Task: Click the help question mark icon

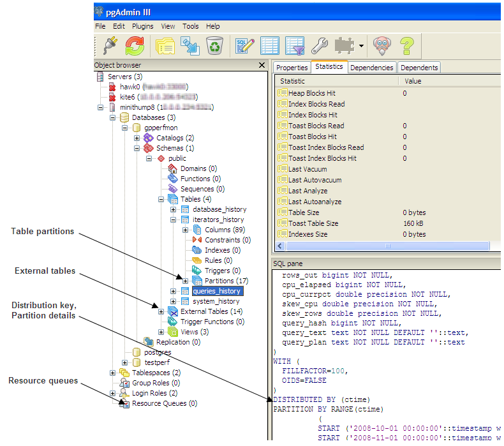Action: tap(407, 46)
